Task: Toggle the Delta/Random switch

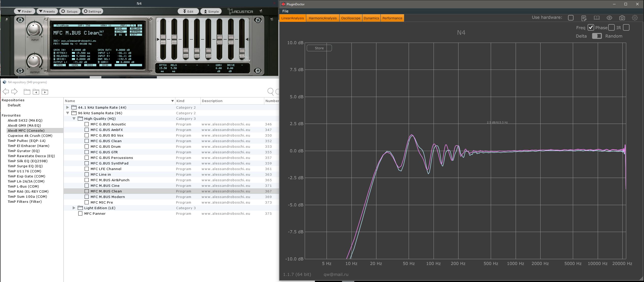Action: click(x=596, y=36)
